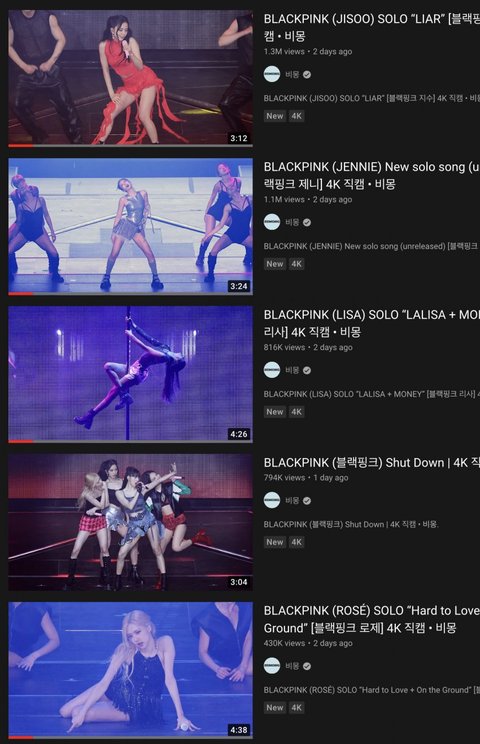This screenshot has width=480, height=744.
Task: Click 3:12 duration label on JISOO thumbnail
Action: click(239, 138)
